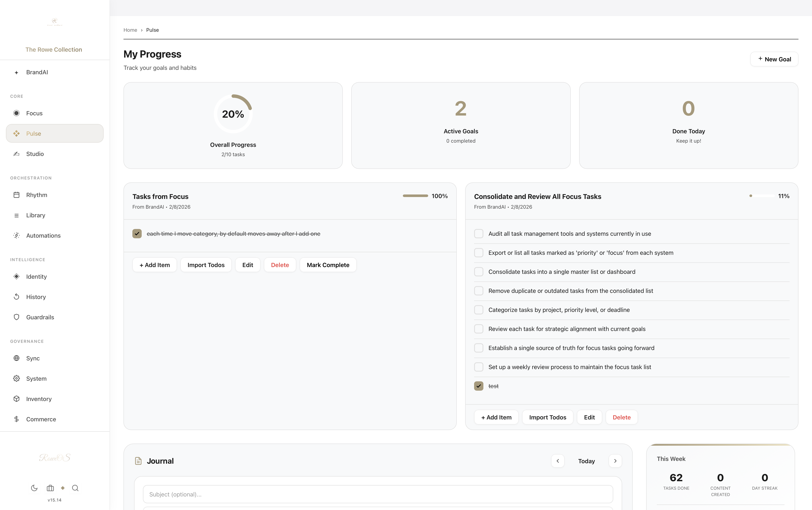812x510 pixels.
Task: Focus the journal Subject input field
Action: (x=377, y=494)
